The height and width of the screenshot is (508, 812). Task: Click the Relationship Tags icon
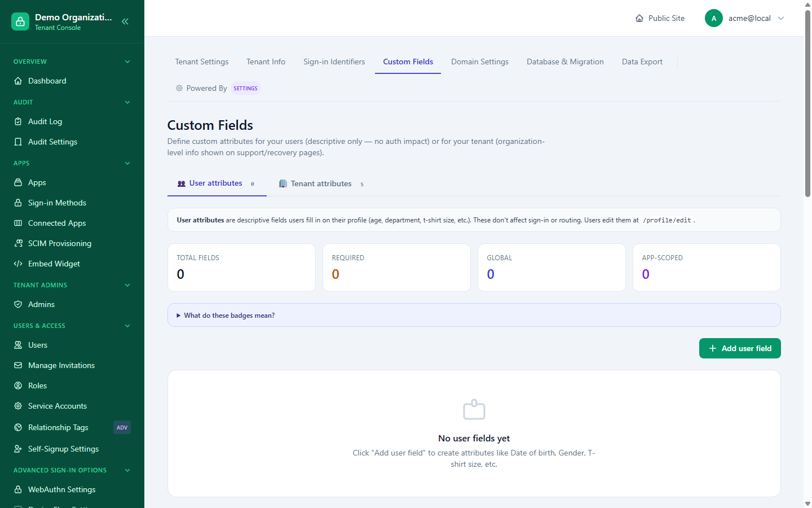point(18,427)
